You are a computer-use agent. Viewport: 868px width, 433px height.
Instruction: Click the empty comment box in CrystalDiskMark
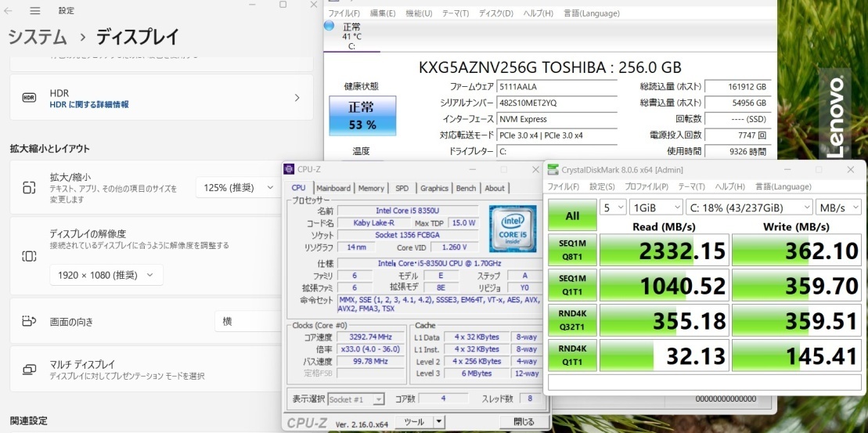[704, 383]
